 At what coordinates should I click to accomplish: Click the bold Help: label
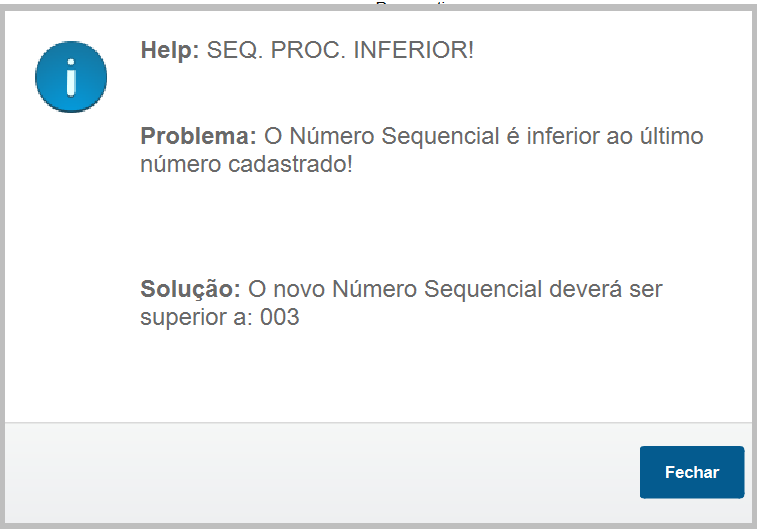170,50
